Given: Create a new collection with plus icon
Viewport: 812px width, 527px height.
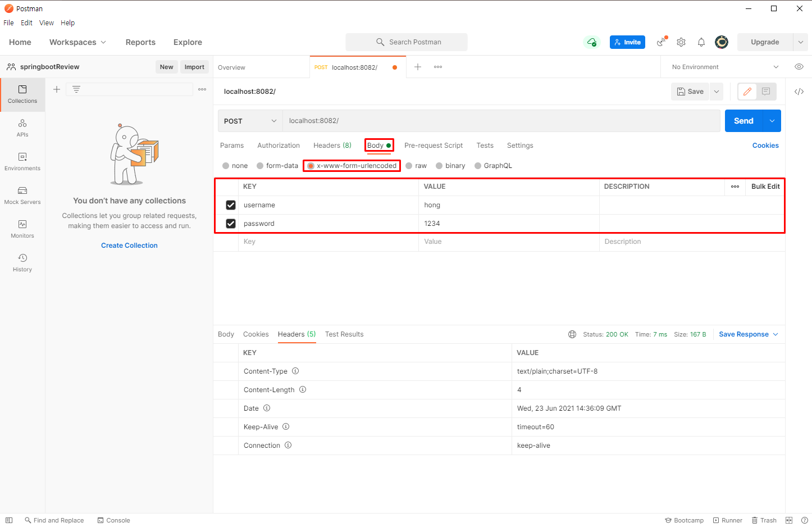Looking at the screenshot, I should coord(57,89).
